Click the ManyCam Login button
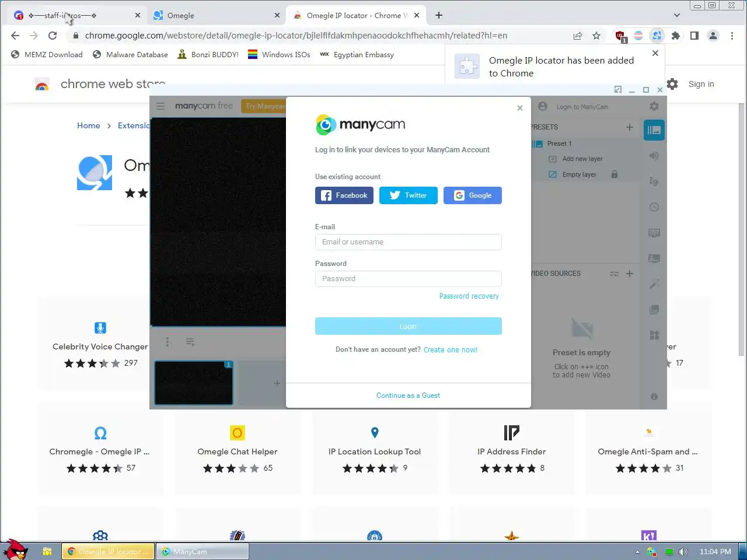 [x=409, y=326]
